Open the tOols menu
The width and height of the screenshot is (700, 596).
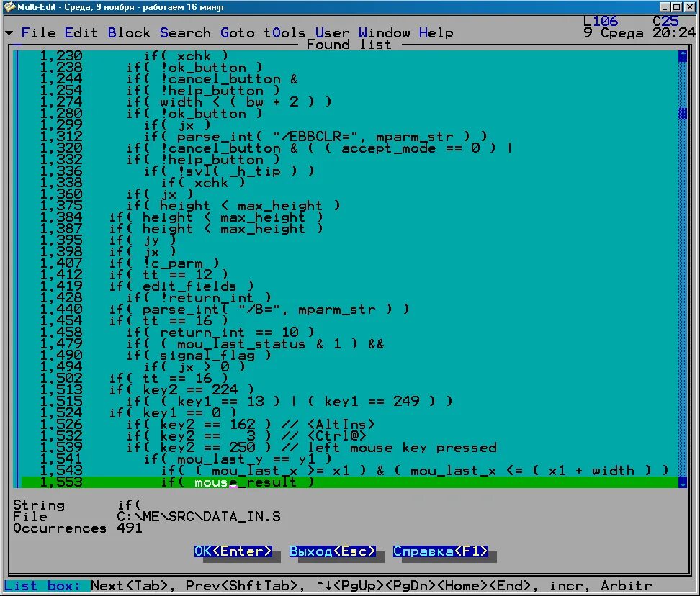(x=284, y=33)
